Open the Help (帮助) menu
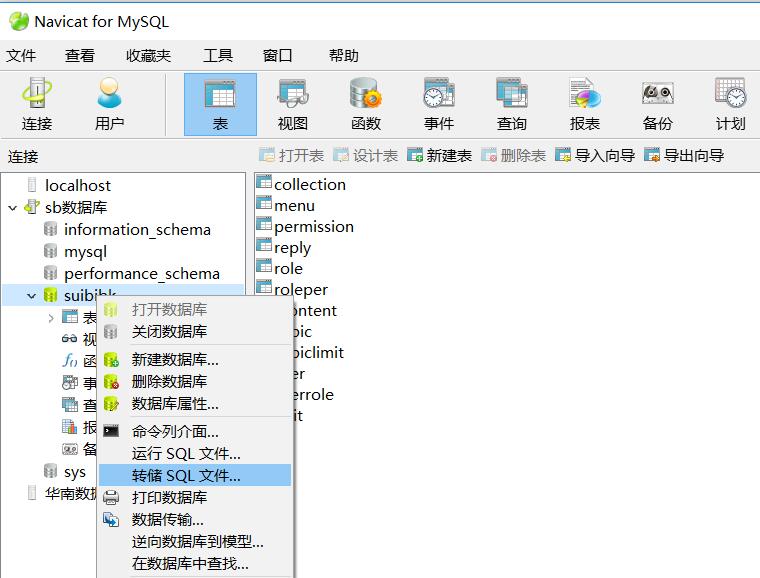The image size is (760, 578). coord(344,56)
